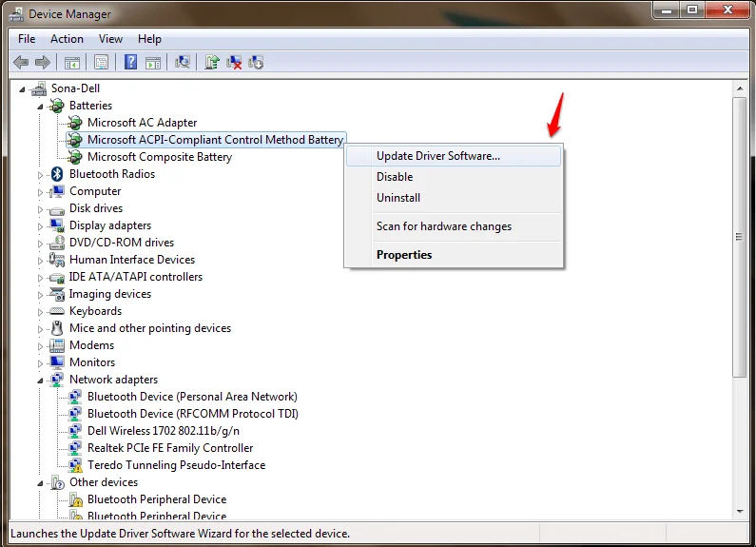Viewport: 756px width, 547px height.
Task: Open the View menu
Action: (x=110, y=39)
